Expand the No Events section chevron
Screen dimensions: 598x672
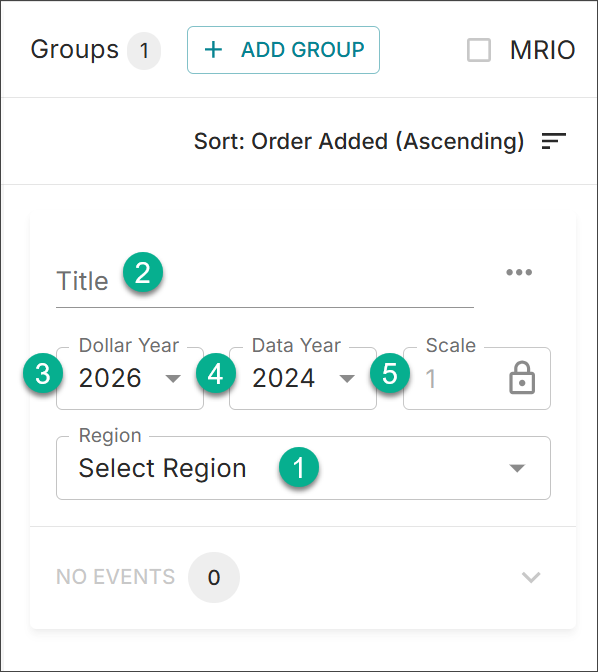[x=531, y=577]
